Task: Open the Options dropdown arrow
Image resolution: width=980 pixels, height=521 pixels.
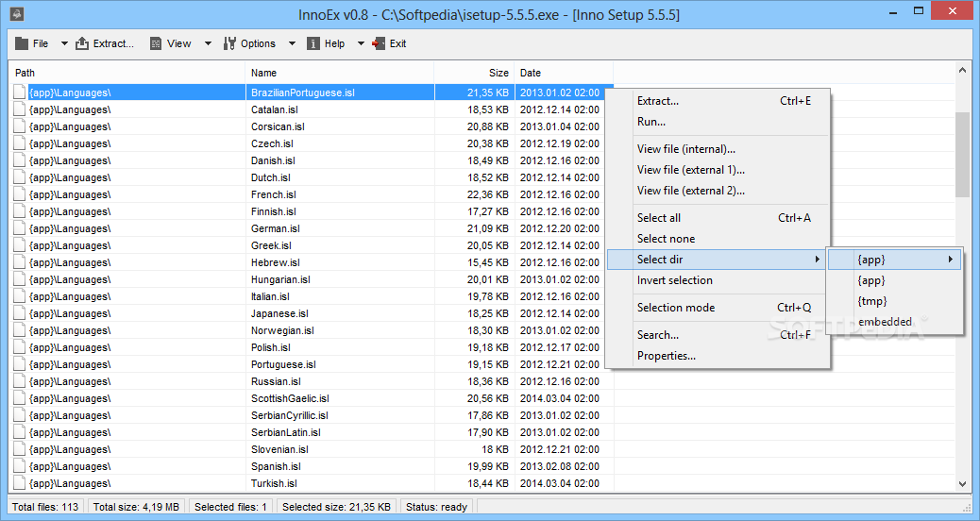Action: pos(292,43)
